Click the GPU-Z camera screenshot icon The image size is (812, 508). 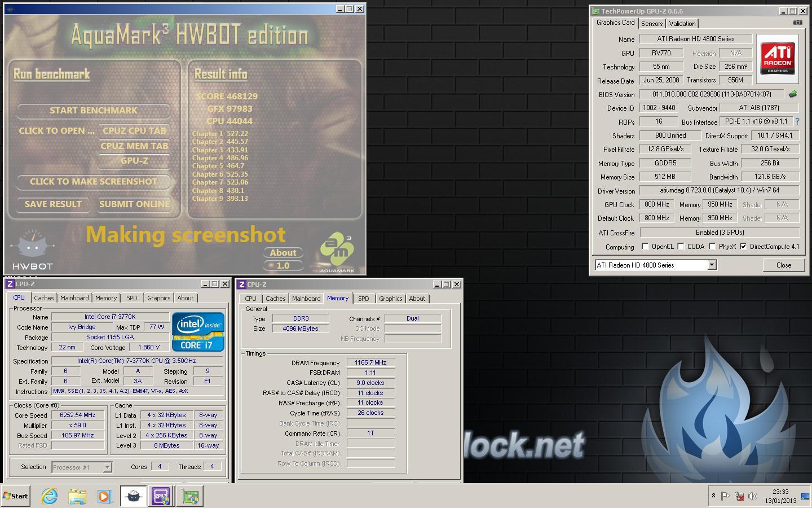coord(797,23)
